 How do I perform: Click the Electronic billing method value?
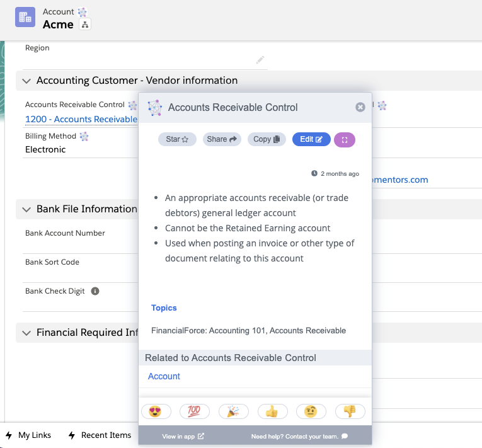[45, 149]
